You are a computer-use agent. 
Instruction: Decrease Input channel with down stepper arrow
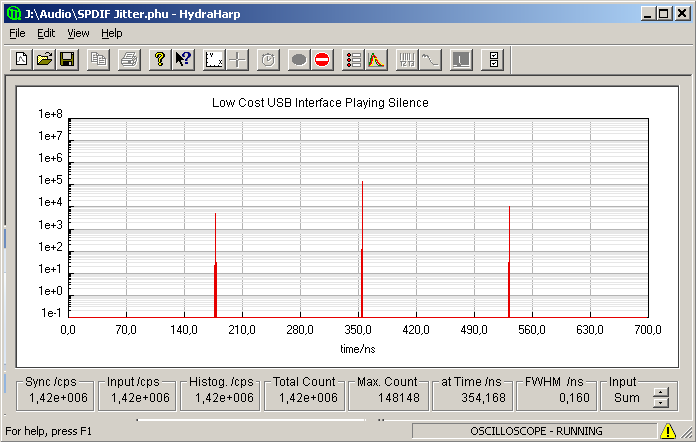661,403
